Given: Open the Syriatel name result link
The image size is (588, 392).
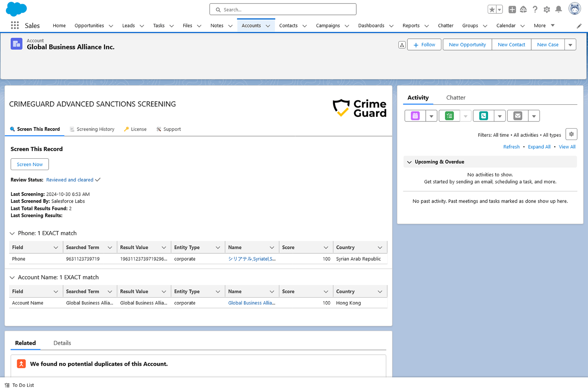Looking at the screenshot, I should coord(252,259).
